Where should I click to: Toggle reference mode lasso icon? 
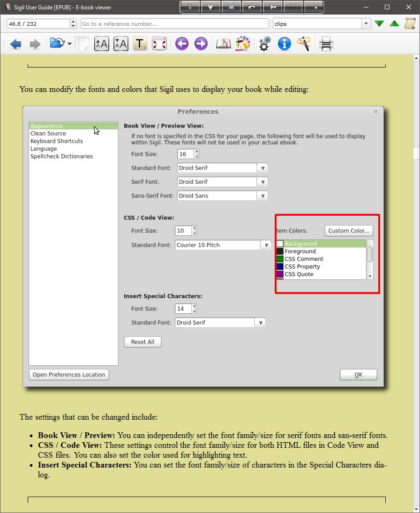(x=304, y=44)
